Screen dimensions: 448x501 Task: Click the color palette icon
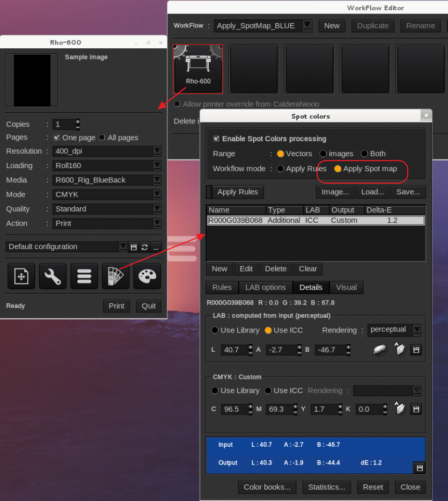[x=147, y=277]
